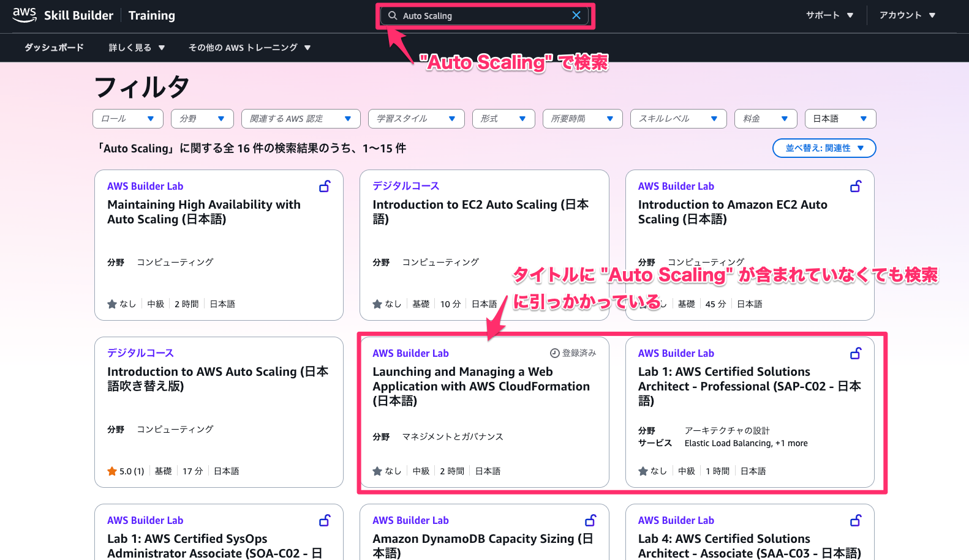Open the 形式 filter dropdown
Viewport: 969px width, 560px height.
click(503, 119)
